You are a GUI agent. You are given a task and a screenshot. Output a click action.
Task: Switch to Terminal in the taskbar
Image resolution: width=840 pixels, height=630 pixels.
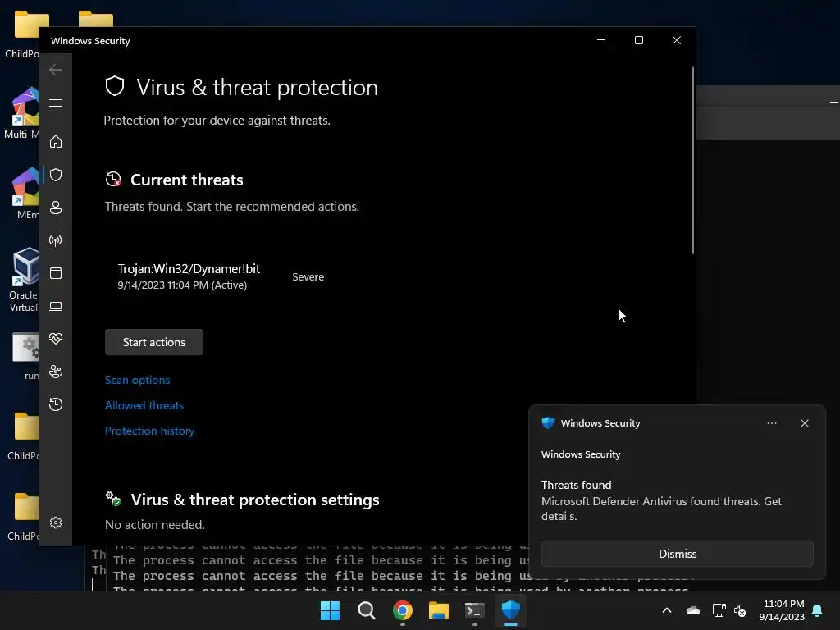475,610
